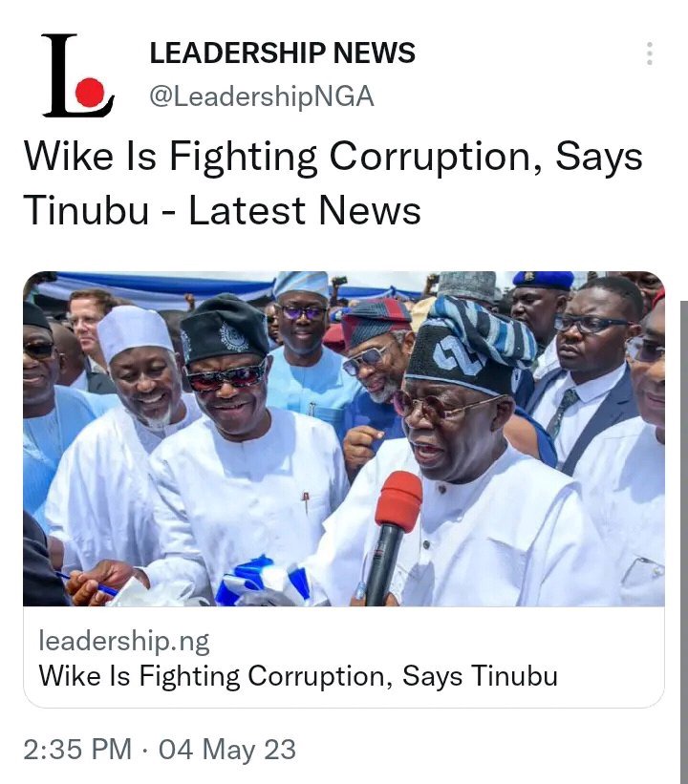This screenshot has height=784, width=688.
Task: Open the LEADERSHIP NEWS display name
Action: point(282,53)
